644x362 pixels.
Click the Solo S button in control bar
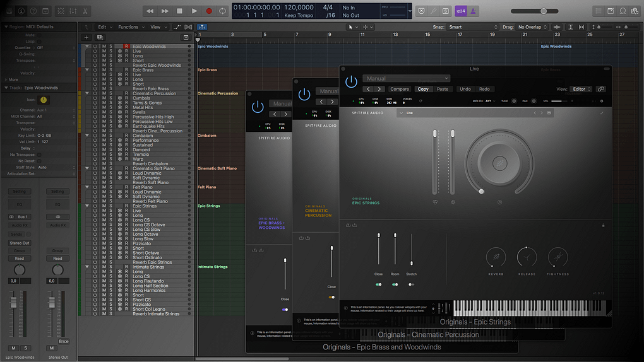pos(446,11)
